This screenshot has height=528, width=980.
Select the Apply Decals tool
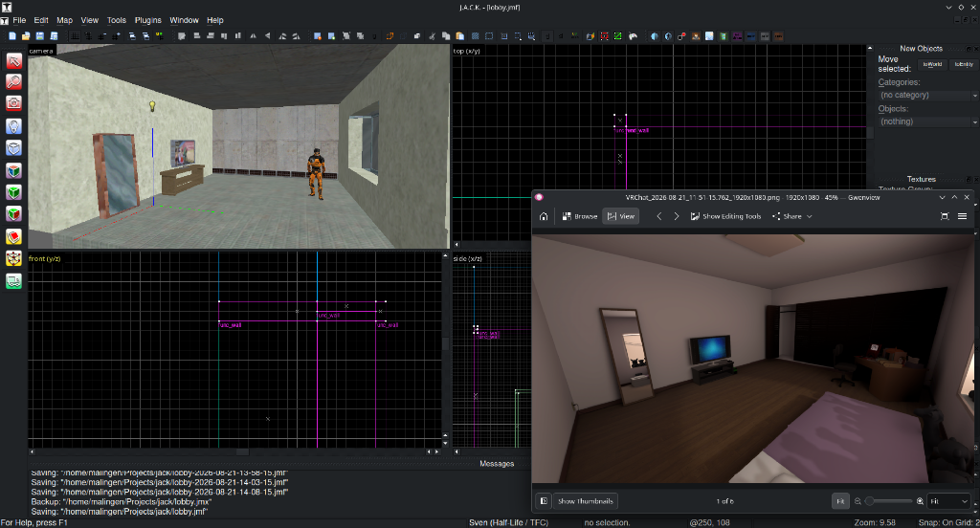coord(13,214)
